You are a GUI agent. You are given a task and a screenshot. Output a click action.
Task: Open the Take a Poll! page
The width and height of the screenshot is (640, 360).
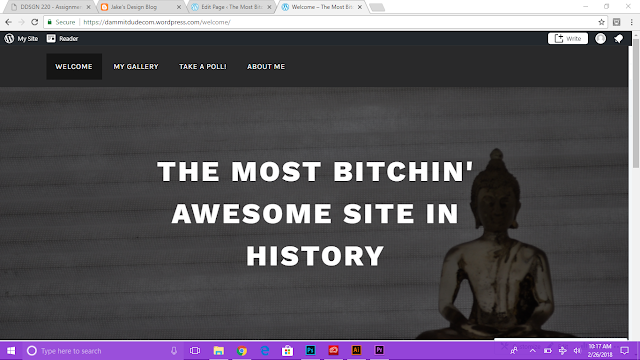tap(202, 67)
